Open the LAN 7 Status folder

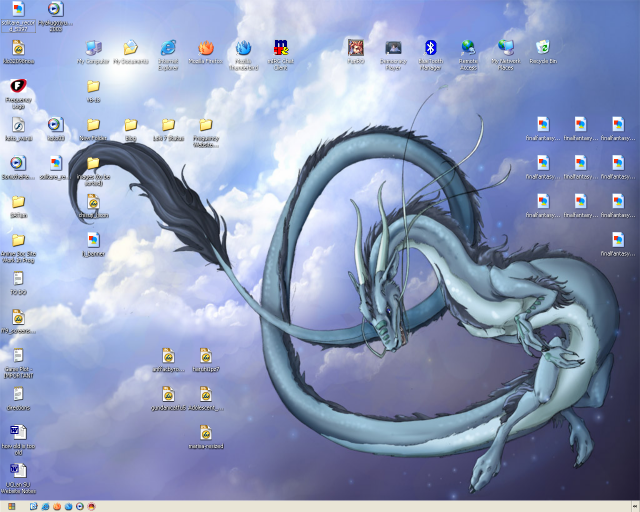click(168, 129)
